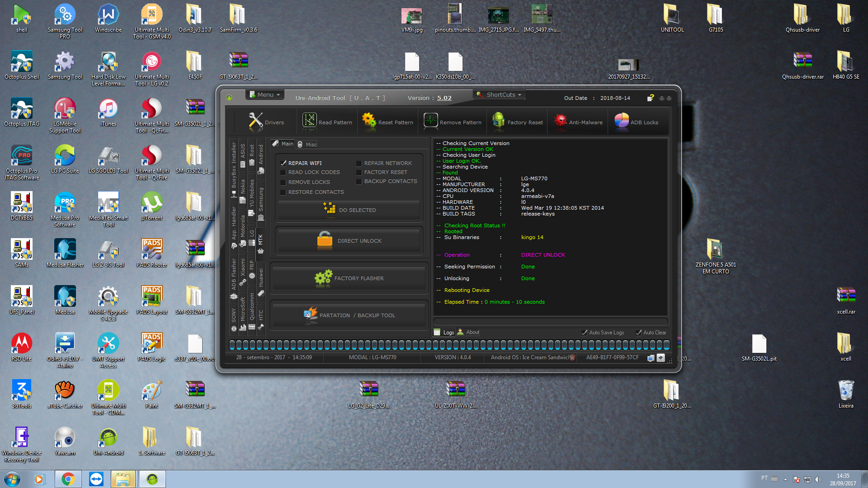Select the Huawei vertical tab
The height and width of the screenshot is (488, 868).
click(261, 282)
